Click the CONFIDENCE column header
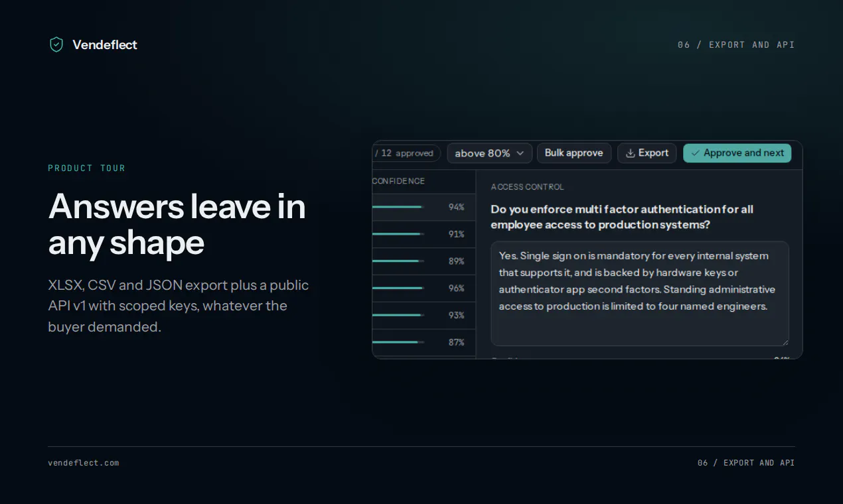 pos(398,181)
